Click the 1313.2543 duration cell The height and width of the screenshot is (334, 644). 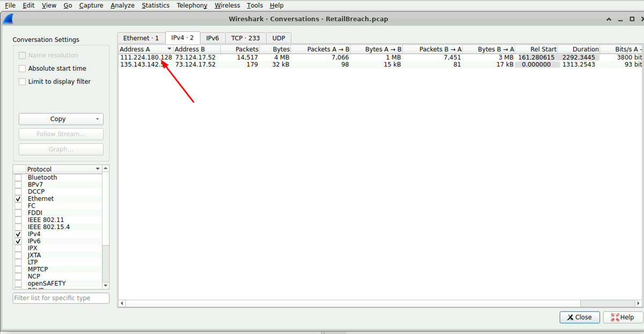[579, 64]
